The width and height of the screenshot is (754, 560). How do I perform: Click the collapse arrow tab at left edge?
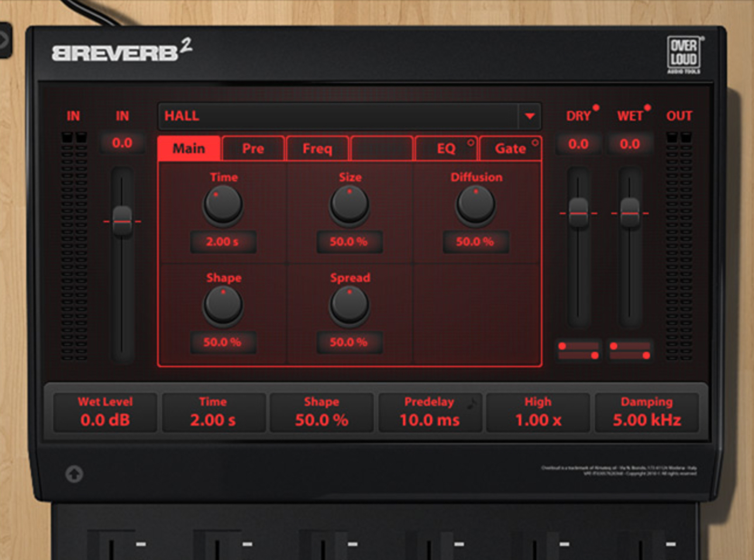[x=5, y=40]
